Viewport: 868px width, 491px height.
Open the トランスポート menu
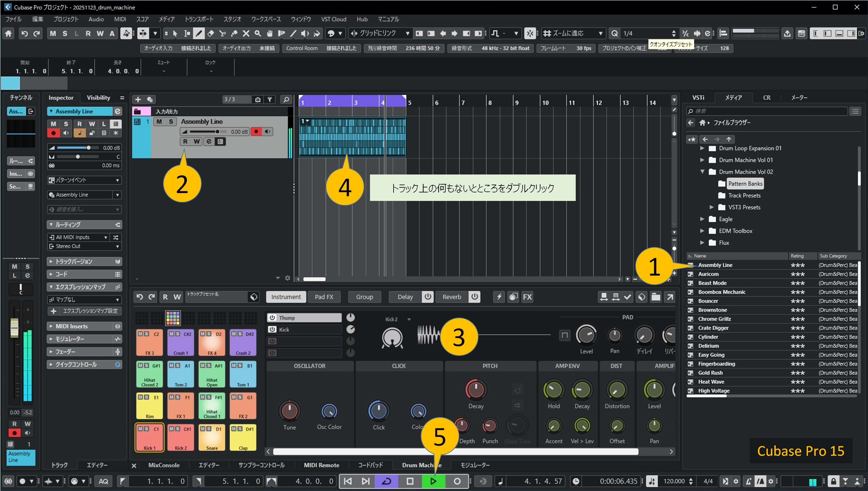click(199, 19)
